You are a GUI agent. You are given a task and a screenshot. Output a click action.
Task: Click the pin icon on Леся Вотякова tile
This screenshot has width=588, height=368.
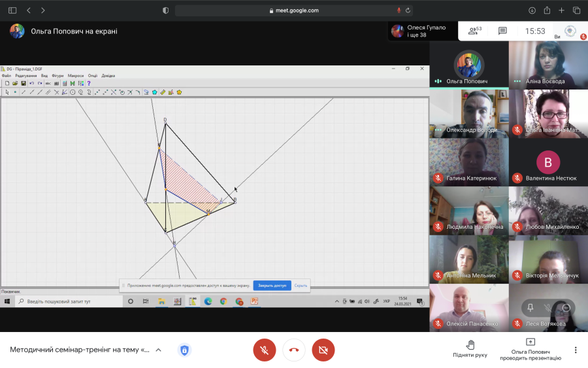[x=531, y=308]
